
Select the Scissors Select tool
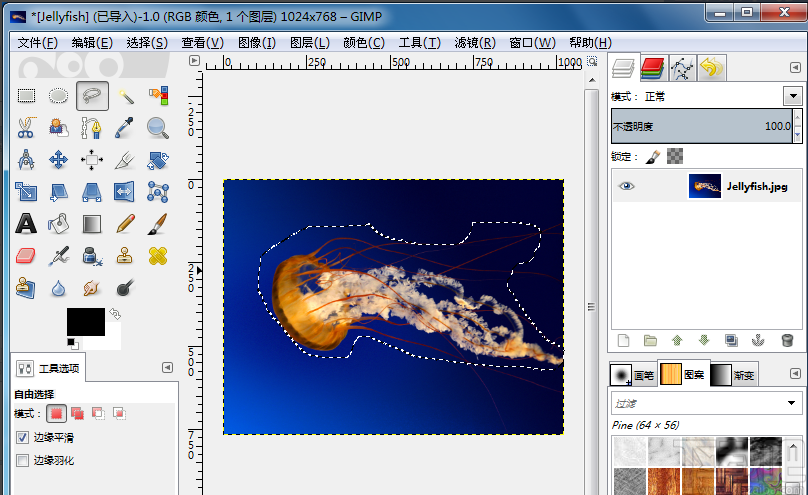pos(26,128)
